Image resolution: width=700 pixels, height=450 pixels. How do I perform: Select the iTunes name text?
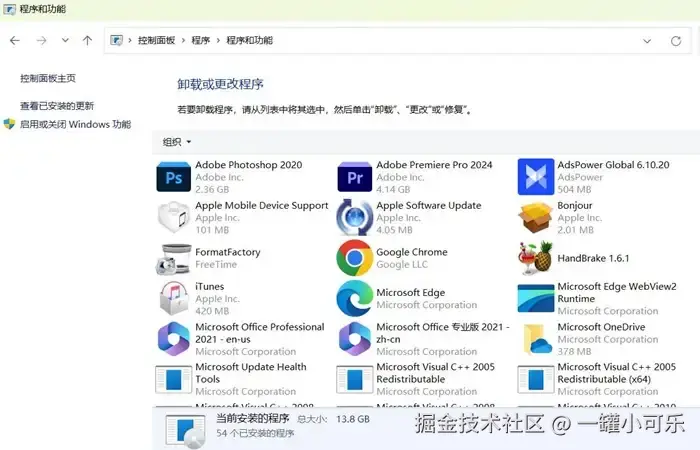point(209,286)
